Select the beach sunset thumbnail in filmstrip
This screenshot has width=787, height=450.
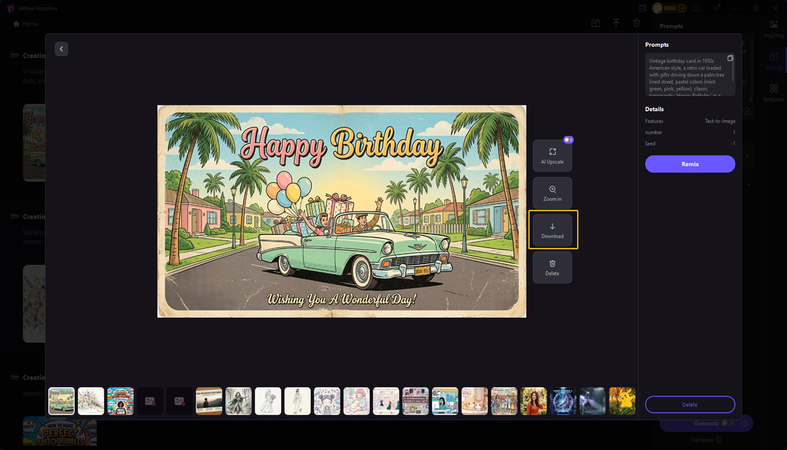tap(209, 400)
